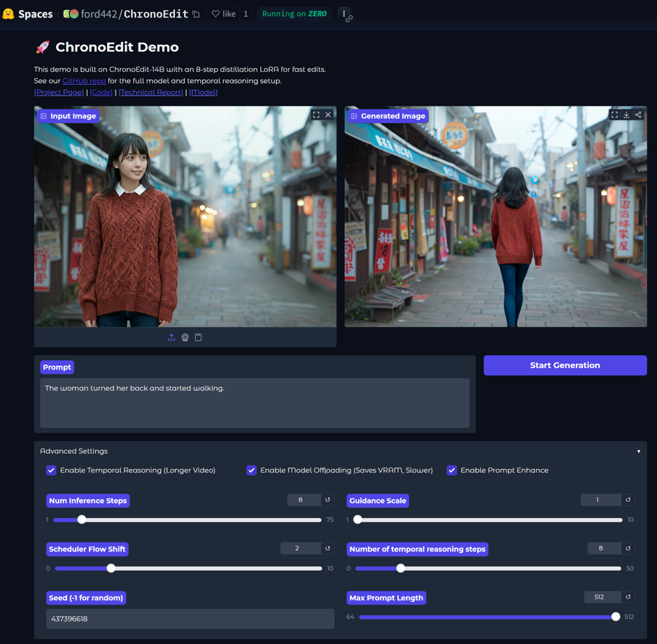Download the Generated Image

tap(626, 115)
